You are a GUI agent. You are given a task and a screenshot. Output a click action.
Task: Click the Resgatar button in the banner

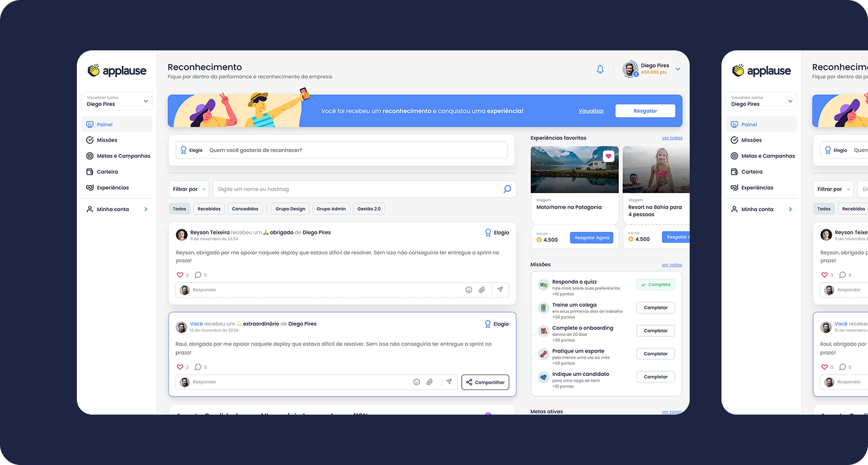click(645, 111)
